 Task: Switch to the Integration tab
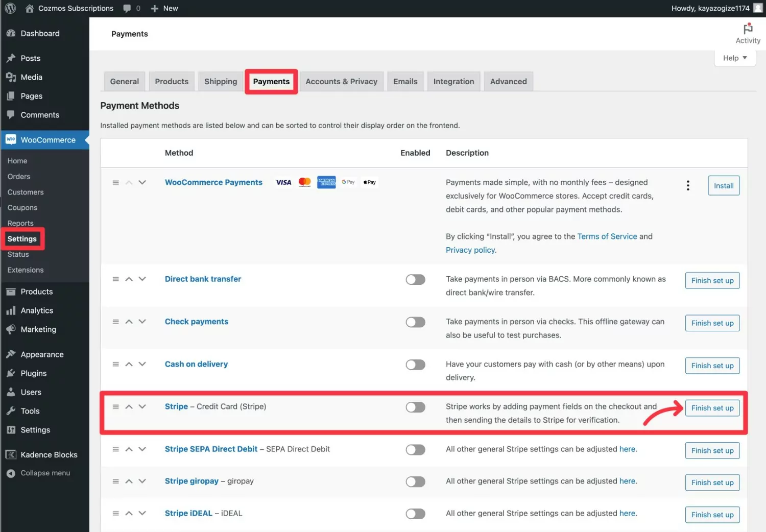(x=453, y=81)
